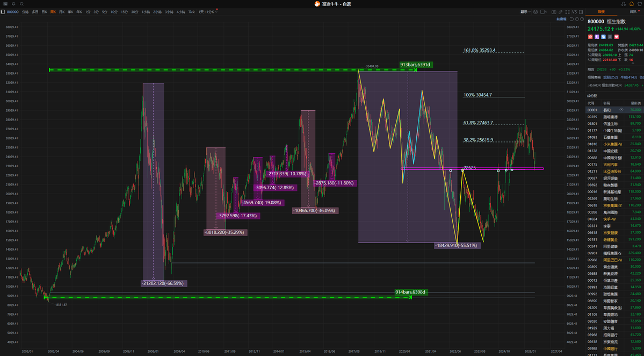Open the VS compare tool

[574, 12]
